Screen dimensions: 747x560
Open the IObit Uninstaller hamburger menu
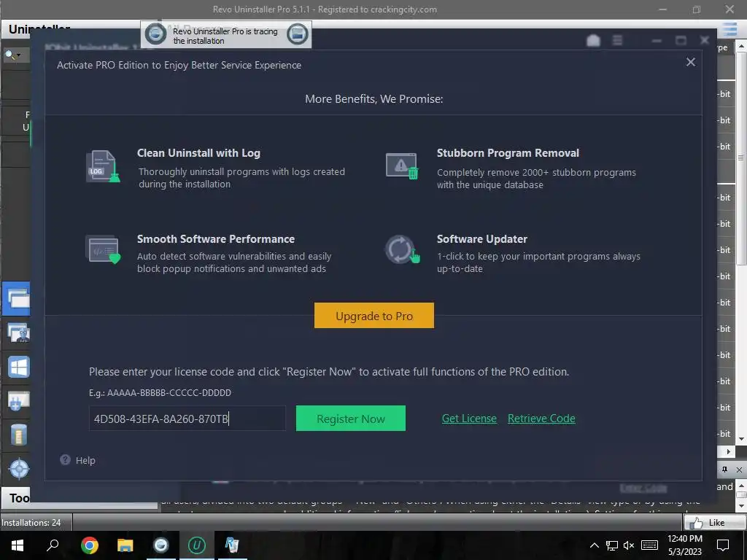[x=617, y=41]
